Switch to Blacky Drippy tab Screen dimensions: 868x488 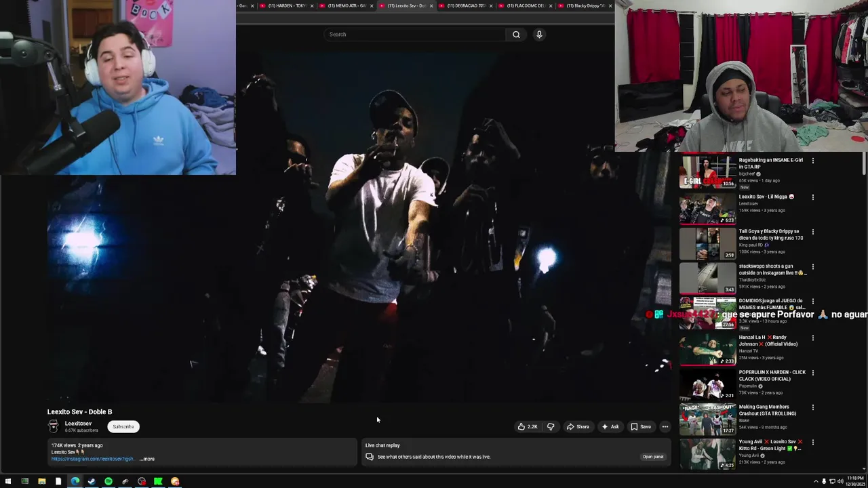585,5
